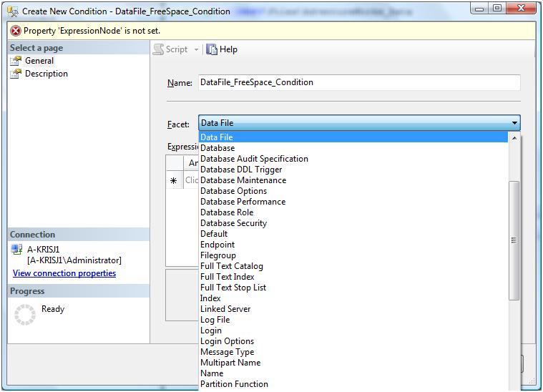Viewport: 543px width, 392px height.
Task: Select the Default facet entry
Action: click(353, 234)
